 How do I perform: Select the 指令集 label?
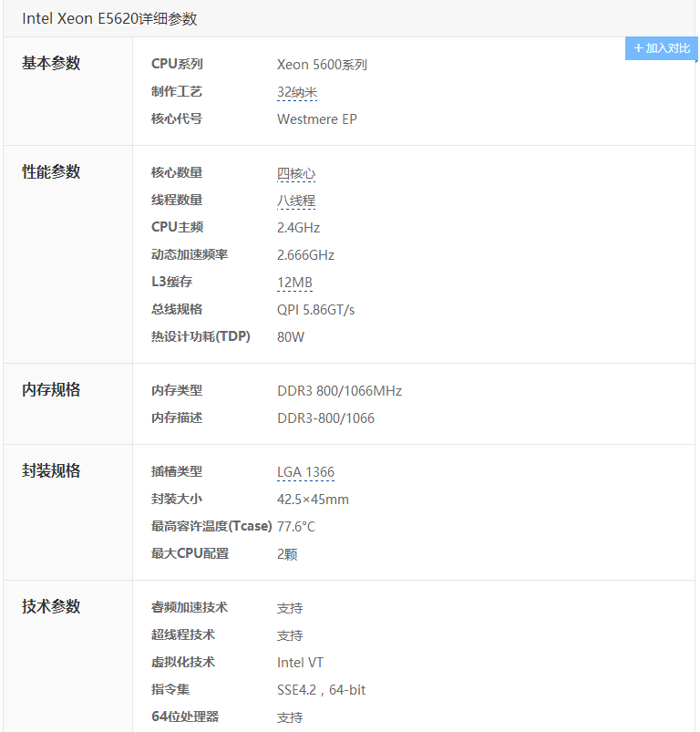pos(170,689)
